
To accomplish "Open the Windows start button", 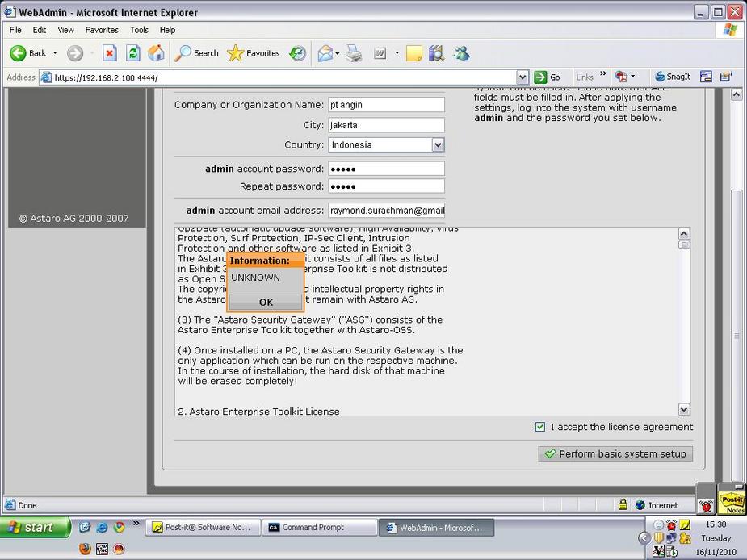I will point(35,528).
